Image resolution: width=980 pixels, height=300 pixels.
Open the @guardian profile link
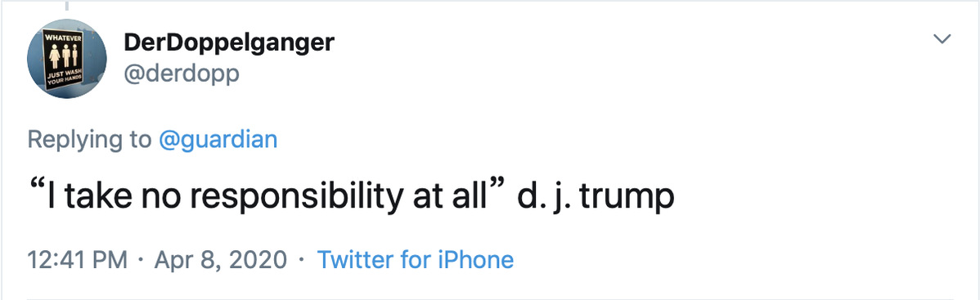[218, 140]
